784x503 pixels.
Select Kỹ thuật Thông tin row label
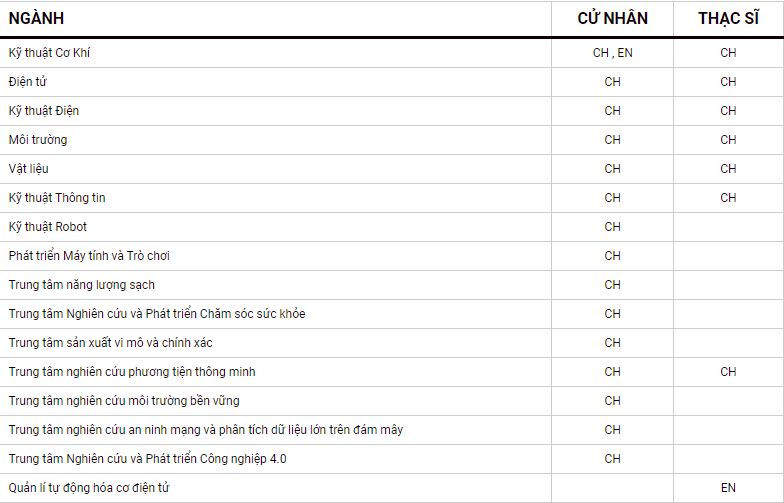(x=57, y=198)
